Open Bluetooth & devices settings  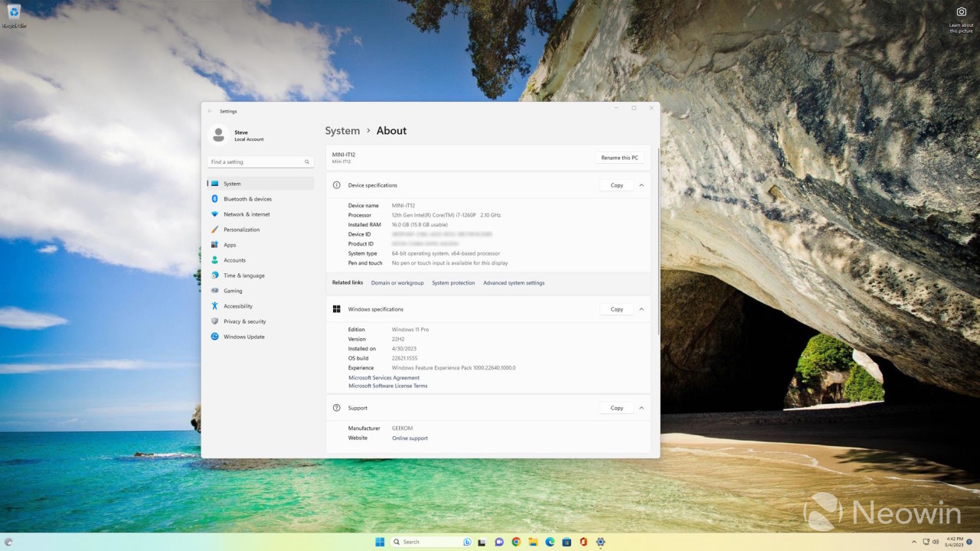click(x=260, y=199)
